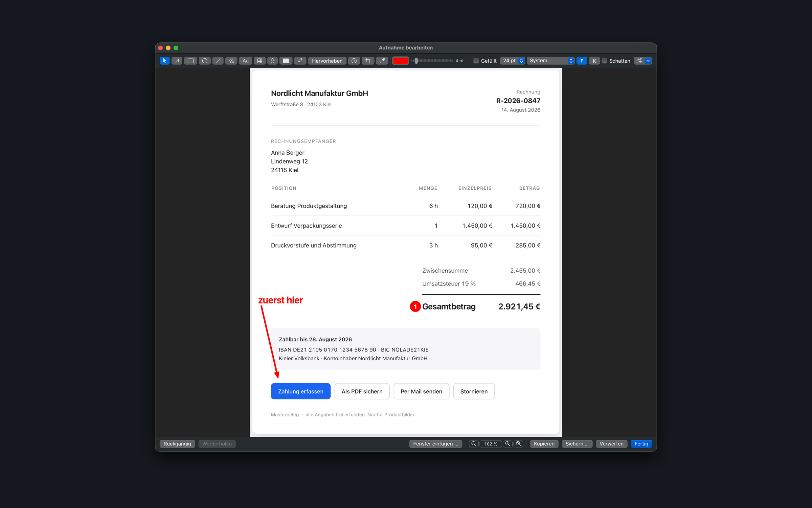Select the rectangle shape tool
Viewport: 812px width, 508px height.
pos(191,61)
